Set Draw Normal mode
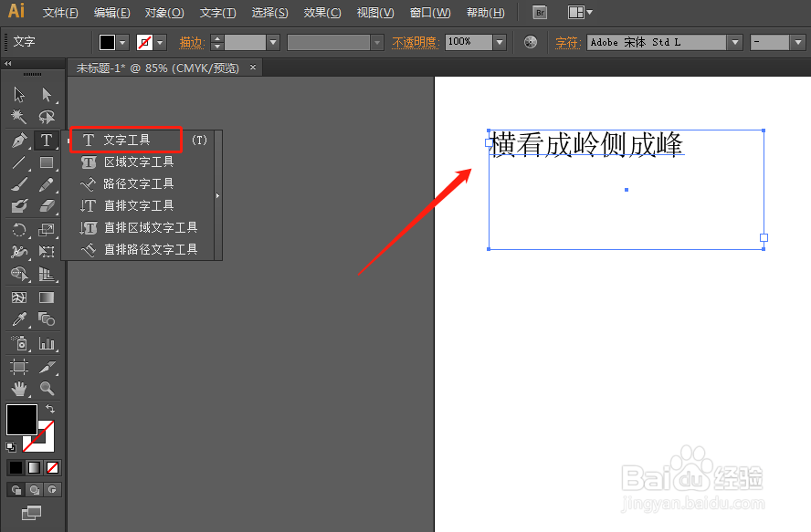This screenshot has width=811, height=532. pyautogui.click(x=16, y=490)
